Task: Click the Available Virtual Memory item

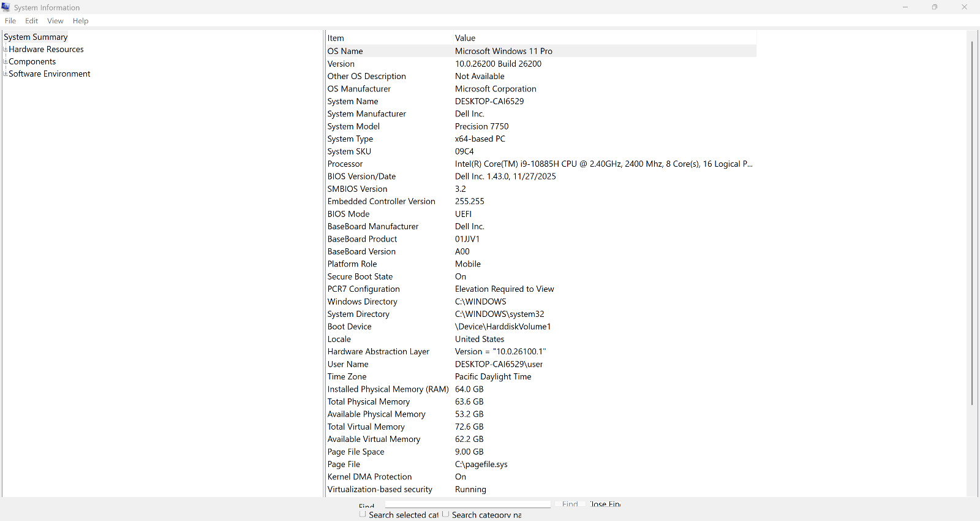Action: click(374, 439)
